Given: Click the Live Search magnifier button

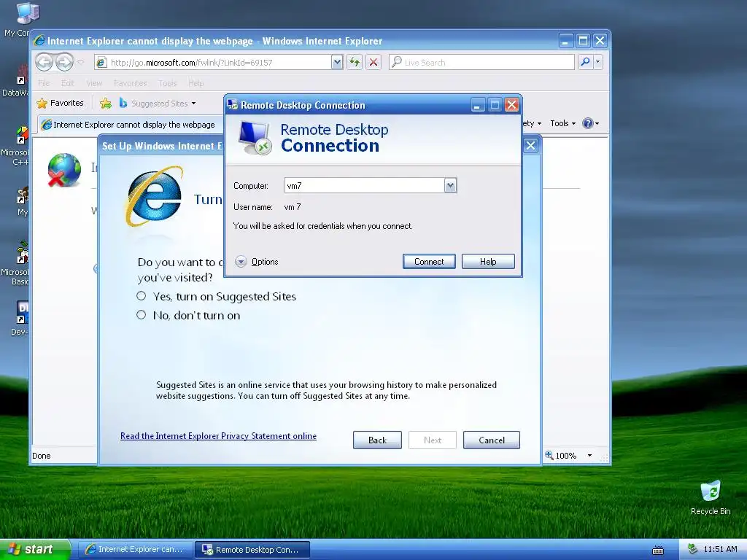Looking at the screenshot, I should (x=586, y=62).
